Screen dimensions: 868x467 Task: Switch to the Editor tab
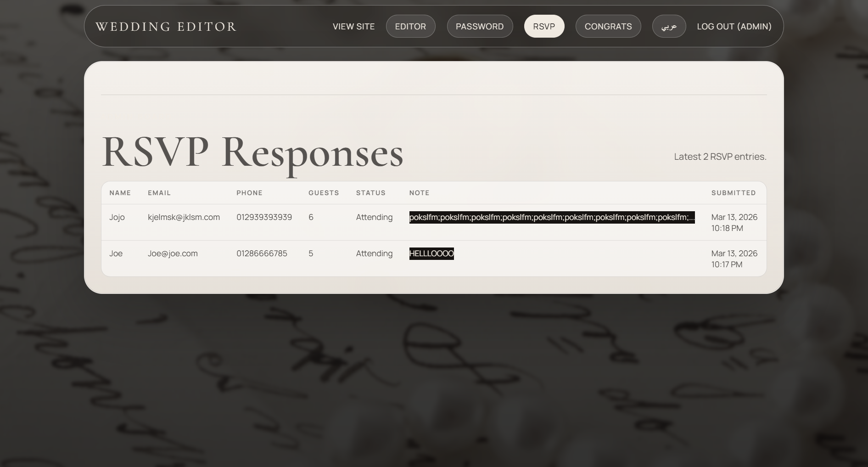[410, 27]
